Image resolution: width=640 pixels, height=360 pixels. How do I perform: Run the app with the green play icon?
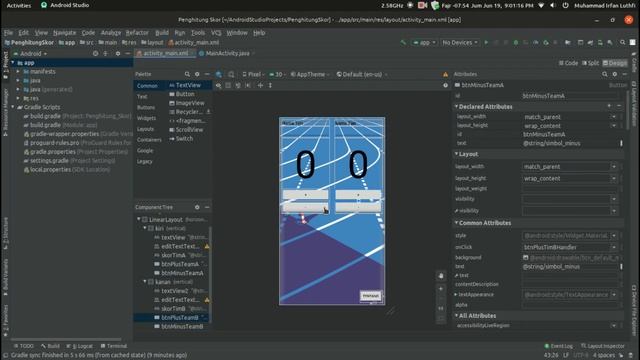(486, 42)
